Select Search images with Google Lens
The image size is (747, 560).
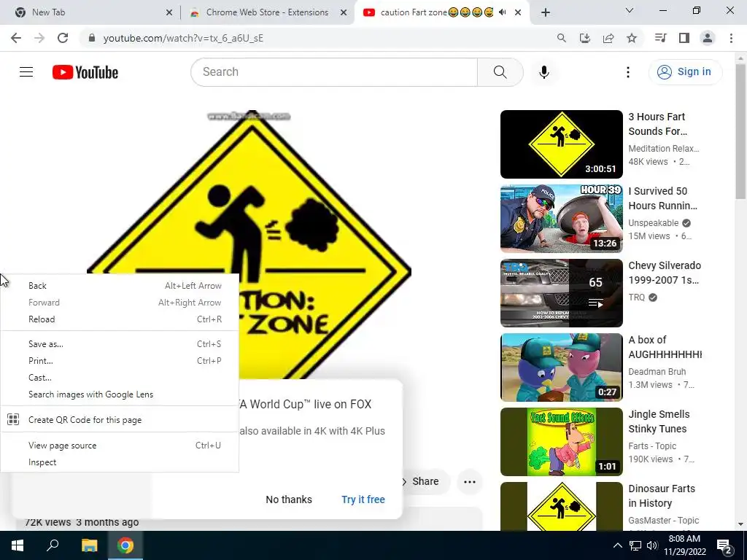pyautogui.click(x=120, y=394)
